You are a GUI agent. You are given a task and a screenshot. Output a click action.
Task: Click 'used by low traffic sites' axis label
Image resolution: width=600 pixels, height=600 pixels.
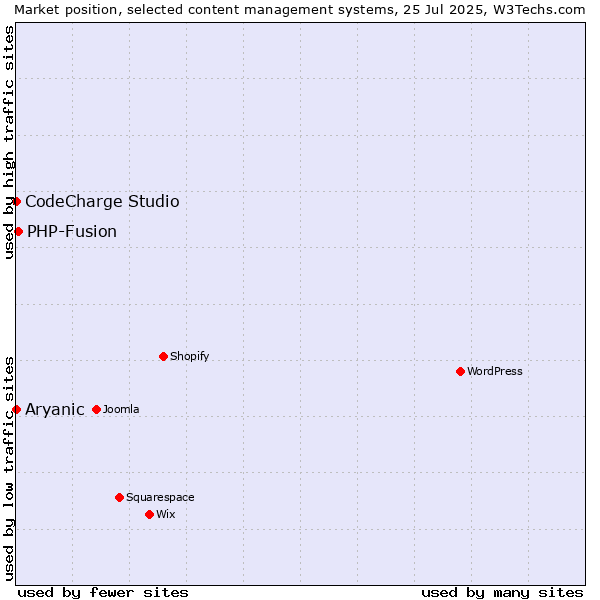[x=8, y=469]
